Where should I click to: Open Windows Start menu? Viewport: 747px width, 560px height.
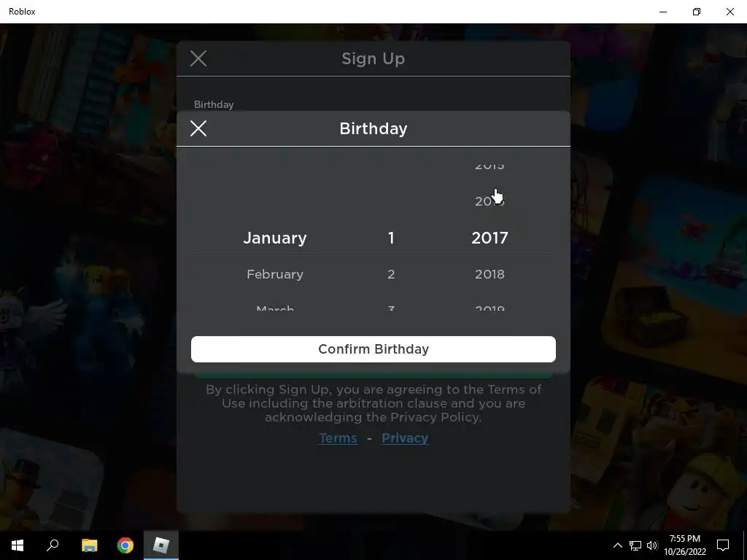pyautogui.click(x=18, y=545)
